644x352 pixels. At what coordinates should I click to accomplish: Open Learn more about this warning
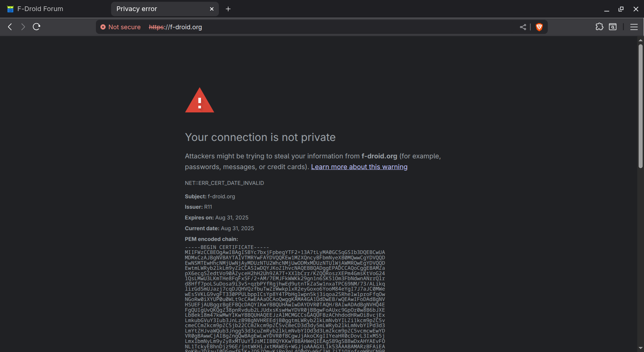tap(359, 167)
